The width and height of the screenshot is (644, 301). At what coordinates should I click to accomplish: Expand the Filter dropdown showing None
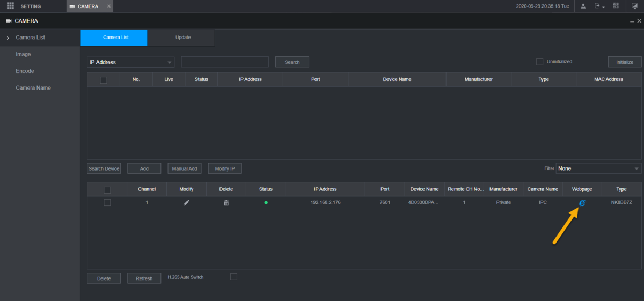pos(598,168)
